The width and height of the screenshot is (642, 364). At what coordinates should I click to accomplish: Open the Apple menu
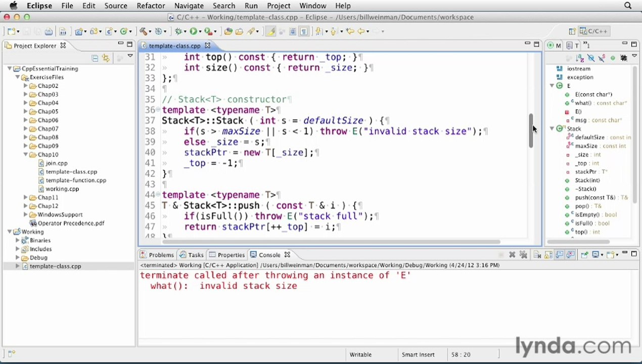14,6
